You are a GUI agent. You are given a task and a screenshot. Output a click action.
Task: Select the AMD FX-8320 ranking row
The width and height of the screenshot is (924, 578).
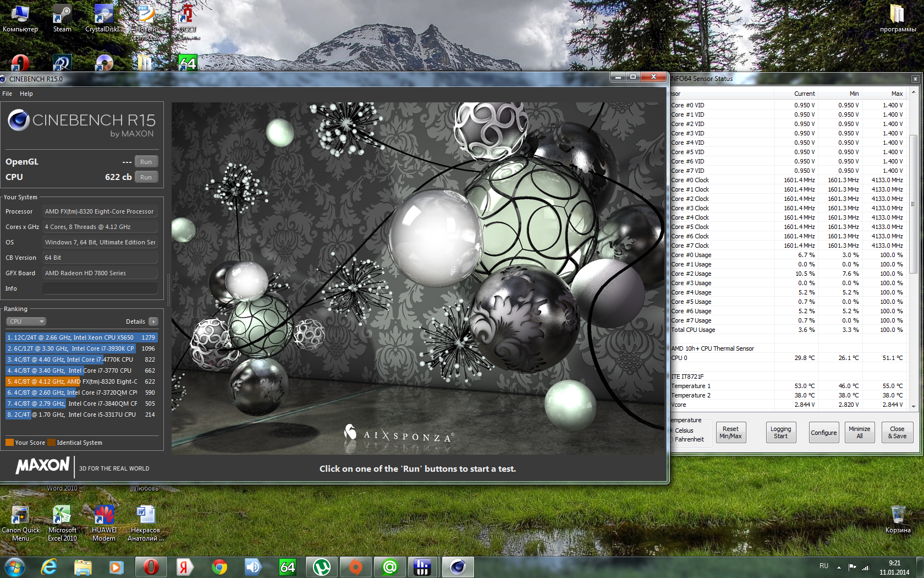(x=81, y=381)
